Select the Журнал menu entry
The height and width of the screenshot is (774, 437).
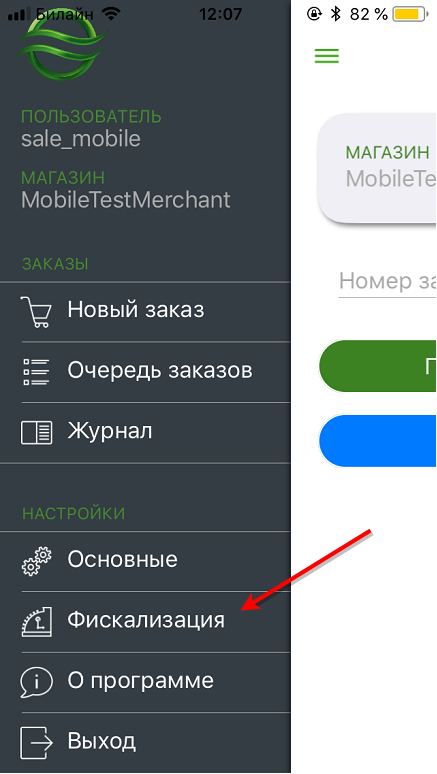coord(145,432)
